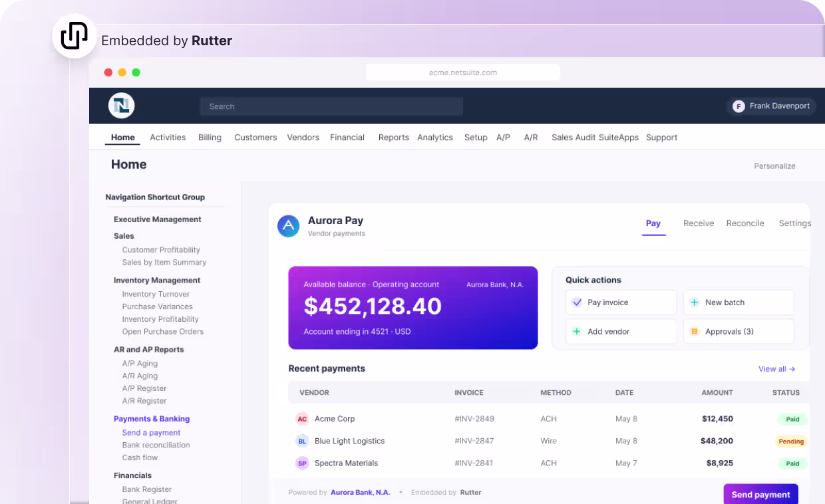The width and height of the screenshot is (825, 504).
Task: Open Customer Profitability shortcut
Action: click(161, 250)
